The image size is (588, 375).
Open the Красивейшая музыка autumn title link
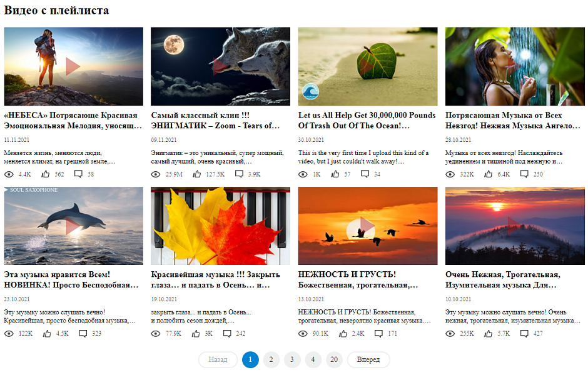click(215, 279)
